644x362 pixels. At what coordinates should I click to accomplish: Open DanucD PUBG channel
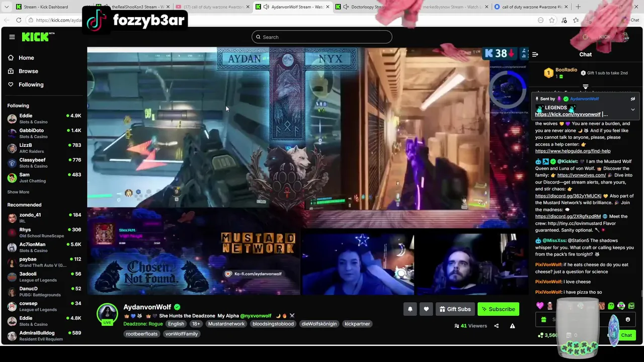pyautogui.click(x=44, y=292)
